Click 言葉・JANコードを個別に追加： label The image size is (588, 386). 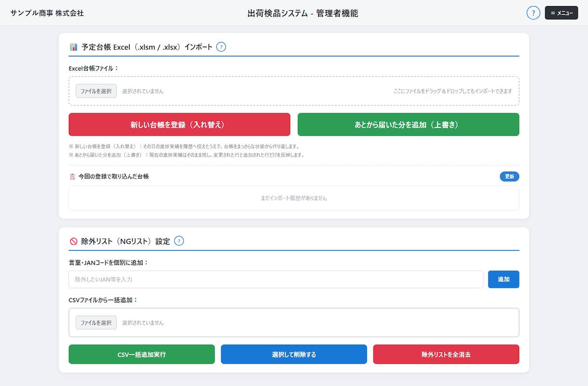[x=108, y=263]
